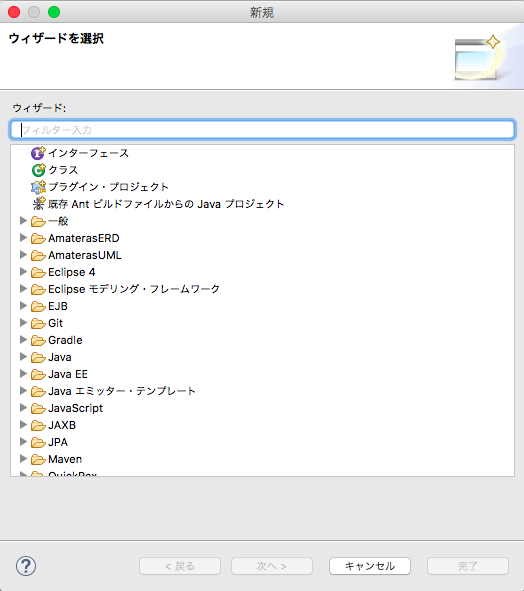Select the AmaterasUML tree item
The width and height of the screenshot is (524, 591).
tap(85, 255)
